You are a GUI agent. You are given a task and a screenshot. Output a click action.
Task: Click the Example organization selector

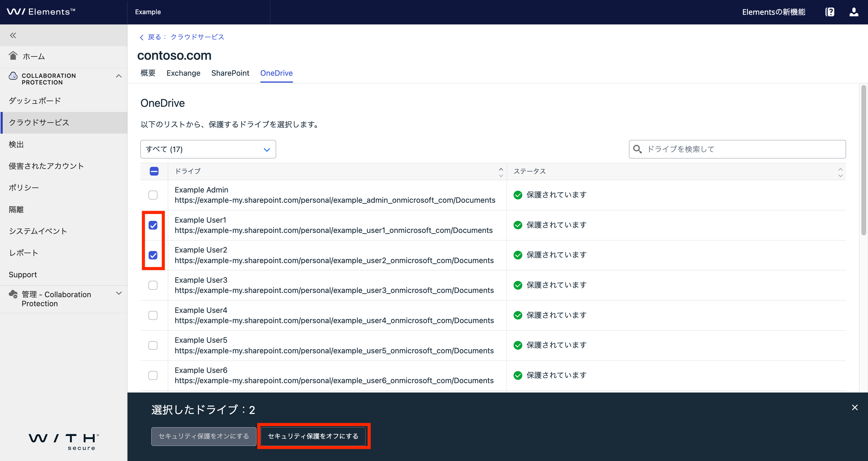199,12
